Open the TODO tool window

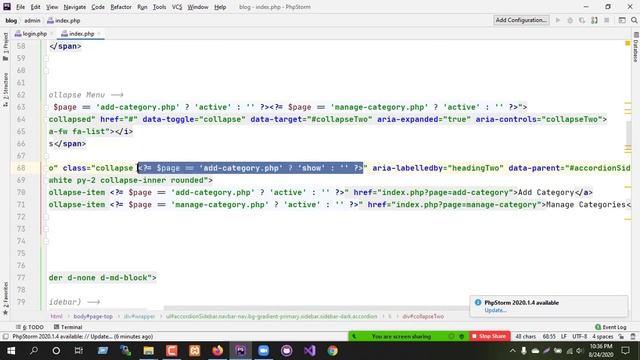pos(29,327)
